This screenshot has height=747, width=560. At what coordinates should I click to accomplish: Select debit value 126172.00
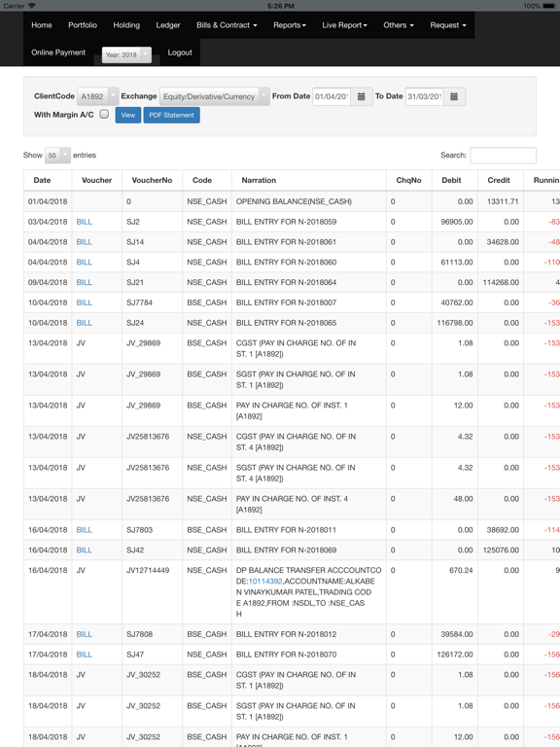[x=455, y=655]
